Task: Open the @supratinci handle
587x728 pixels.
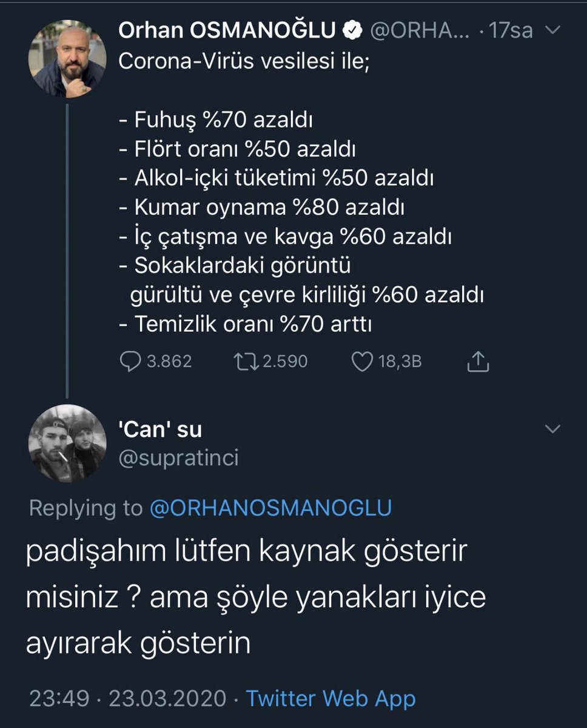Action: (179, 458)
